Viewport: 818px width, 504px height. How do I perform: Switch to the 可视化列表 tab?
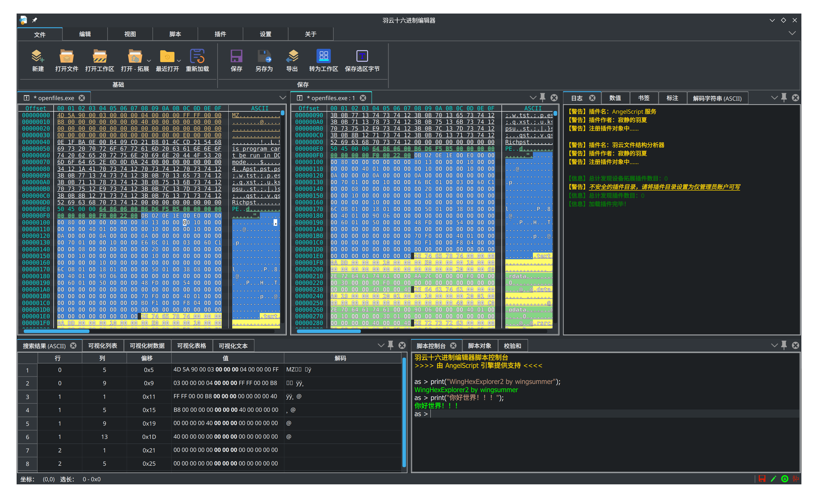tap(103, 346)
